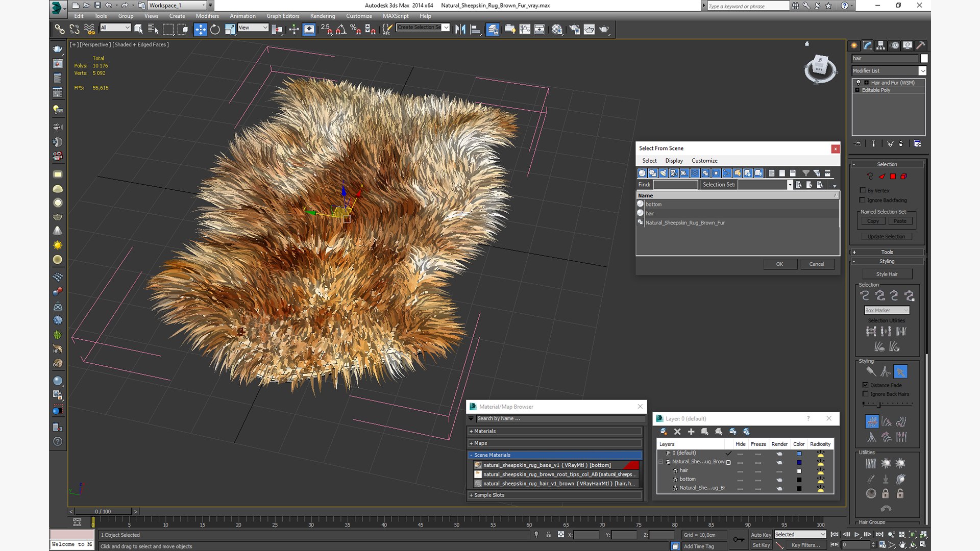Screen dimensions: 980x551
Task: Click the Style Hair button
Action: click(887, 274)
